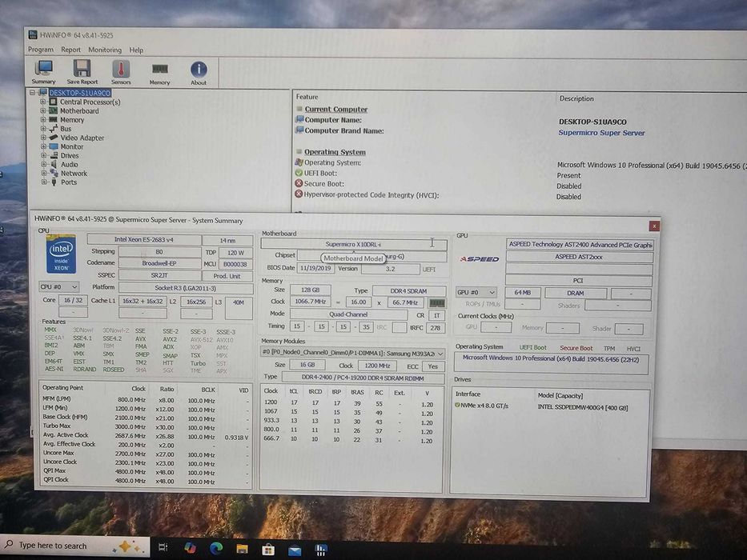Click the Windows taskbar search box
Viewport: 747px width, 560px height.
tap(74, 546)
